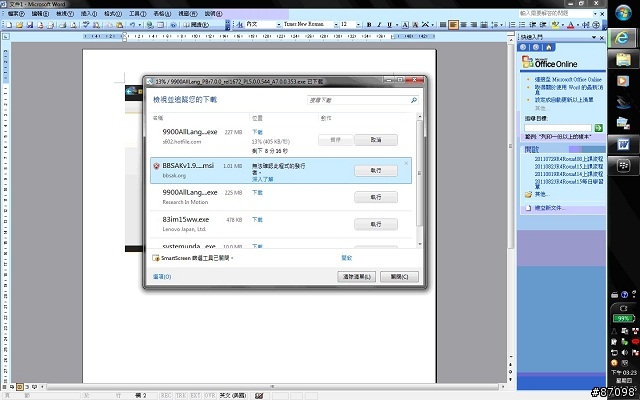Click the Spelling and Grammar check icon
Screen dimensions: 640x400
tap(86, 25)
